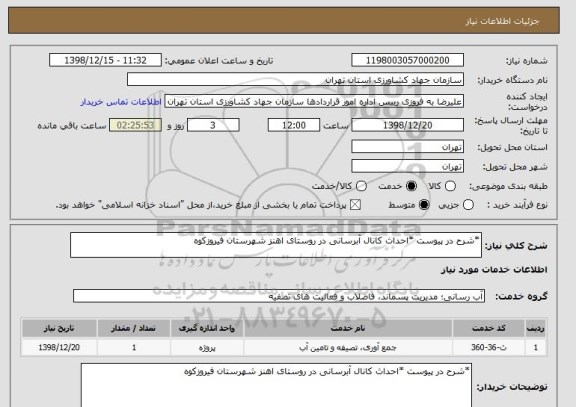Select the کالا/خدمت radio button
Image resolution: width=576 pixels, height=407 pixels.
[x=361, y=186]
